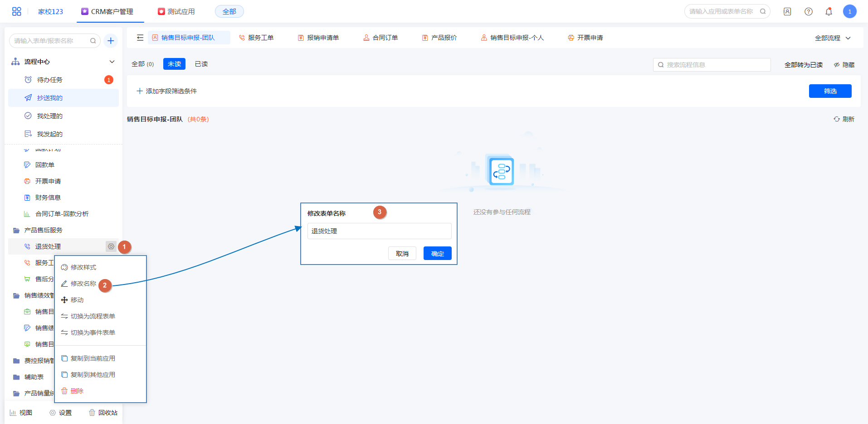Select the 全部 (0) filter
The image size is (868, 424).
[x=142, y=64]
